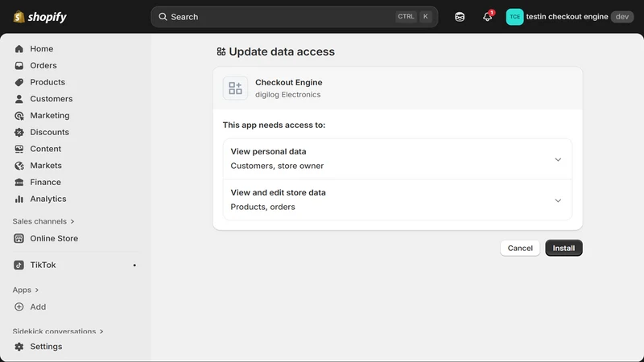644x362 pixels.
Task: Click into the Search field
Action: [294, 17]
